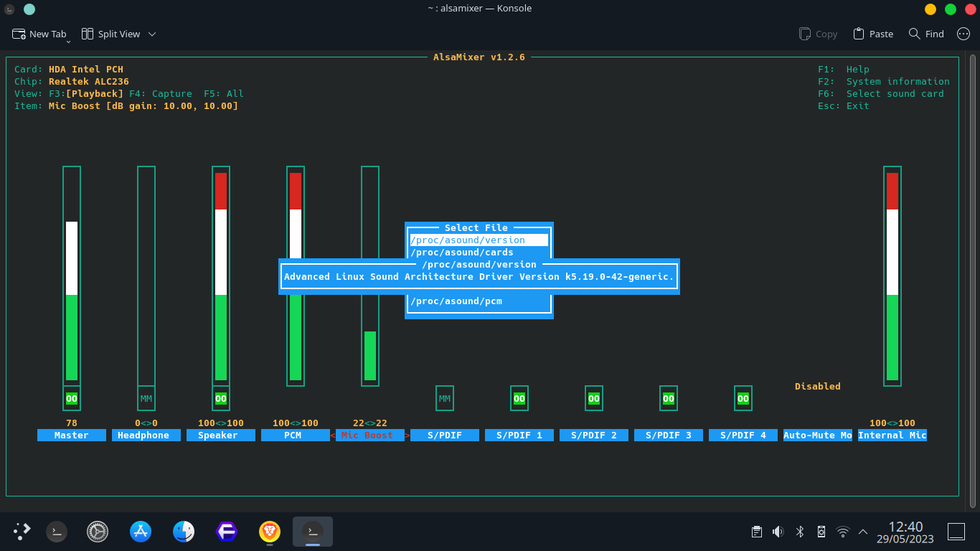Toggle the S/PDIF MM mute box
The height and width of the screenshot is (551, 980).
[445, 398]
